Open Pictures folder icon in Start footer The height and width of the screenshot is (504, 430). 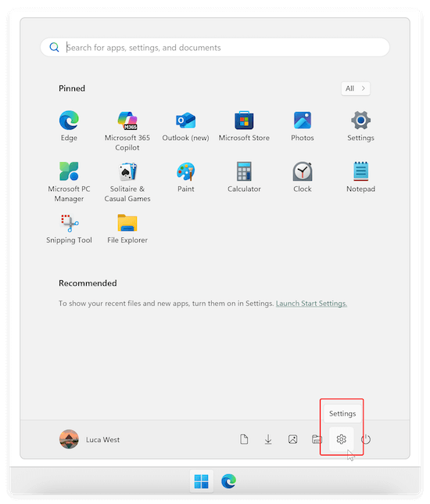click(292, 439)
